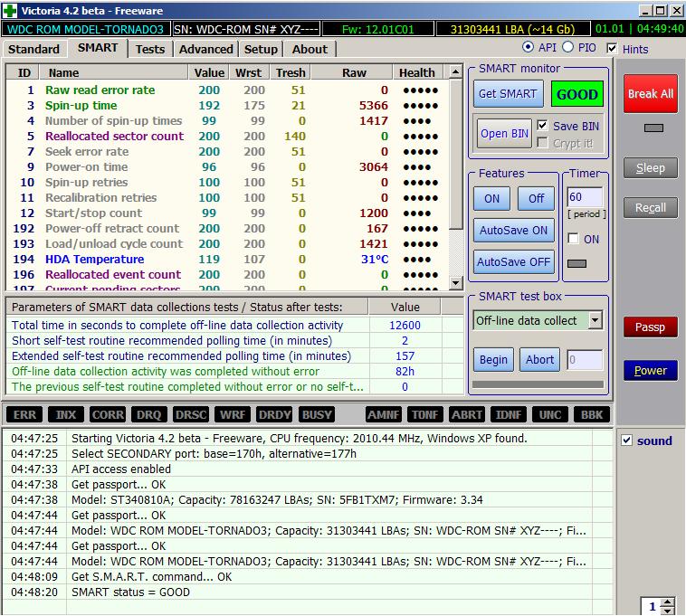Click SMART table scroll down arrow
686x616 pixels.
tap(455, 283)
